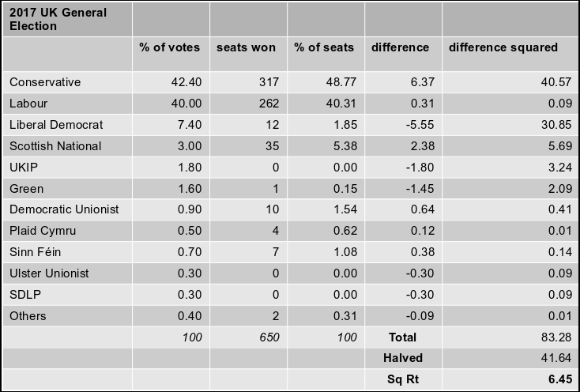The image size is (580, 392).
Task: Click the Scottish National party name cell
Action: pos(67,146)
